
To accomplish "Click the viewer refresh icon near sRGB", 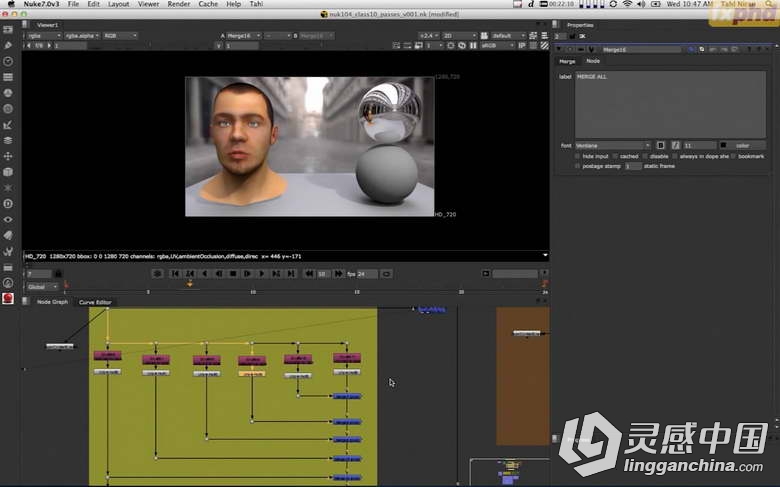I will tap(462, 45).
